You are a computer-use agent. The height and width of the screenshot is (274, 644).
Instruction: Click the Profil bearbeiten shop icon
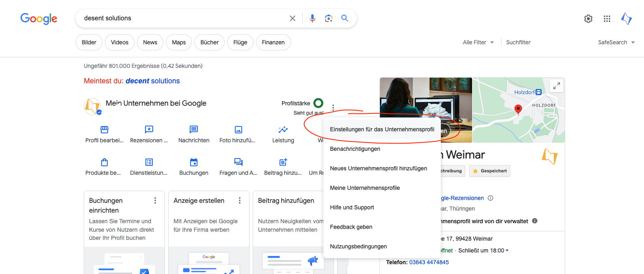104,130
